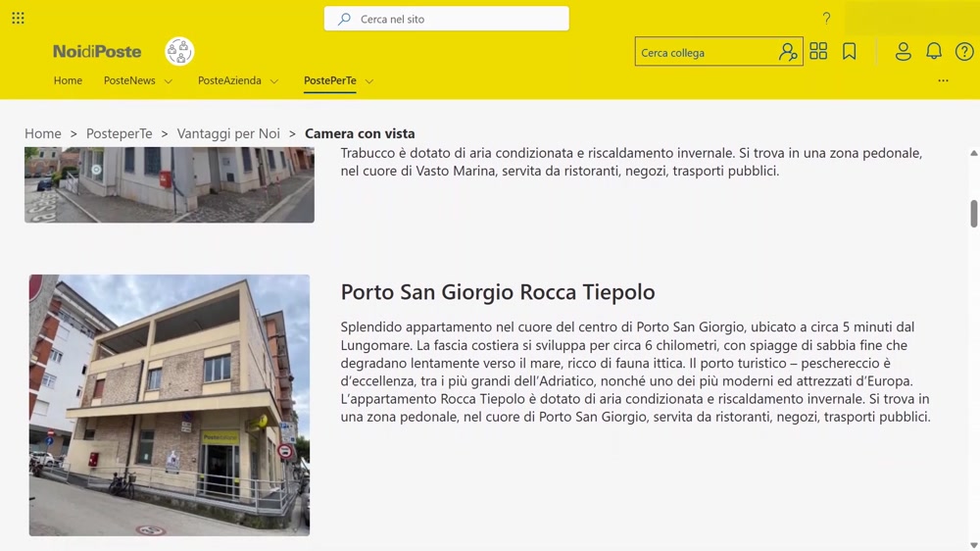Select the PosteNews menu item
This screenshot has width=980, height=551.
129,80
